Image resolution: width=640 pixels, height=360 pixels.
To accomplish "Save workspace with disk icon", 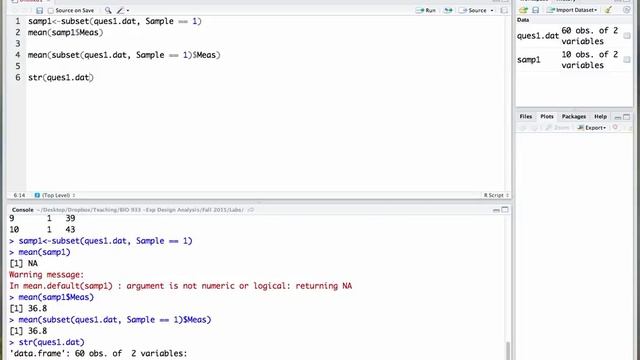I will (536, 10).
